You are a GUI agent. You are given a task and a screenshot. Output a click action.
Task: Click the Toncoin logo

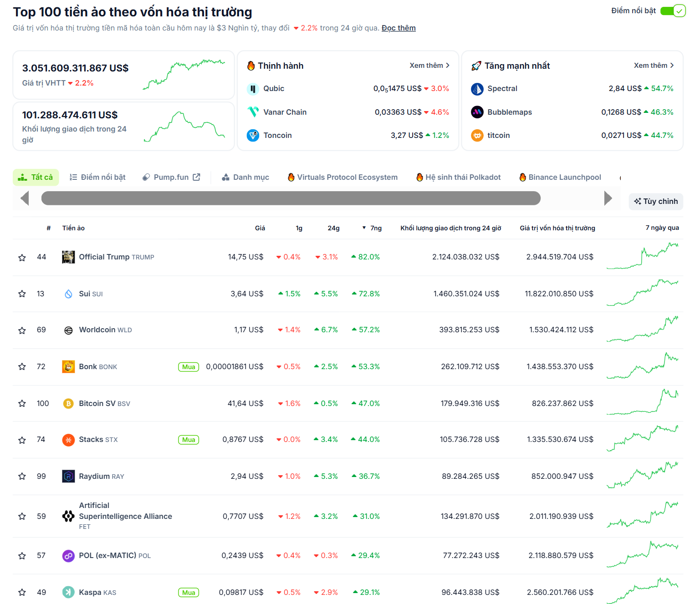tap(253, 135)
